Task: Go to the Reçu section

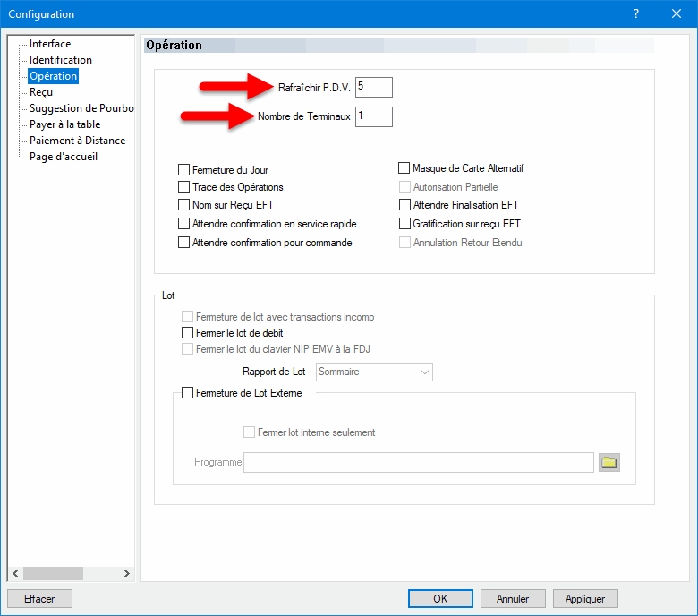Action: (41, 92)
